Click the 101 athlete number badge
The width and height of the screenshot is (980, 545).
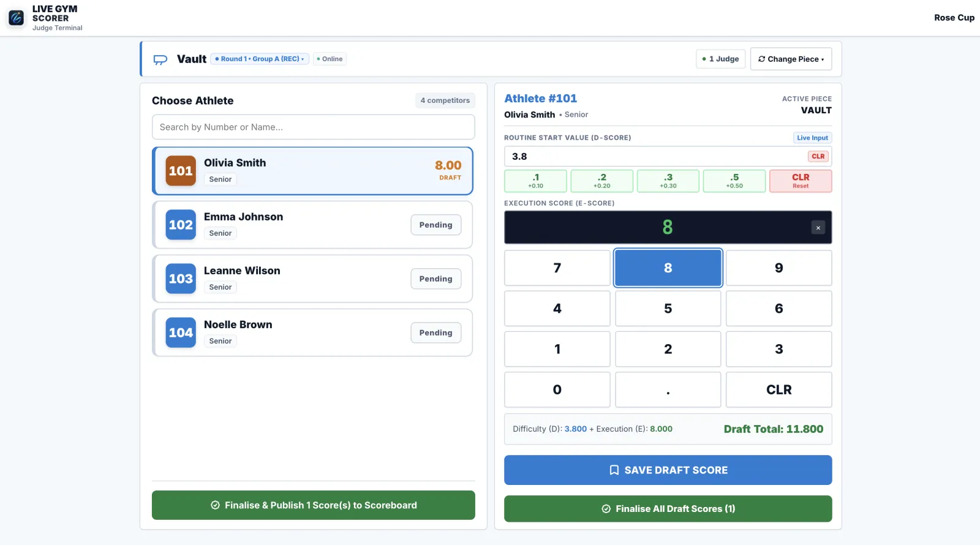coord(181,171)
